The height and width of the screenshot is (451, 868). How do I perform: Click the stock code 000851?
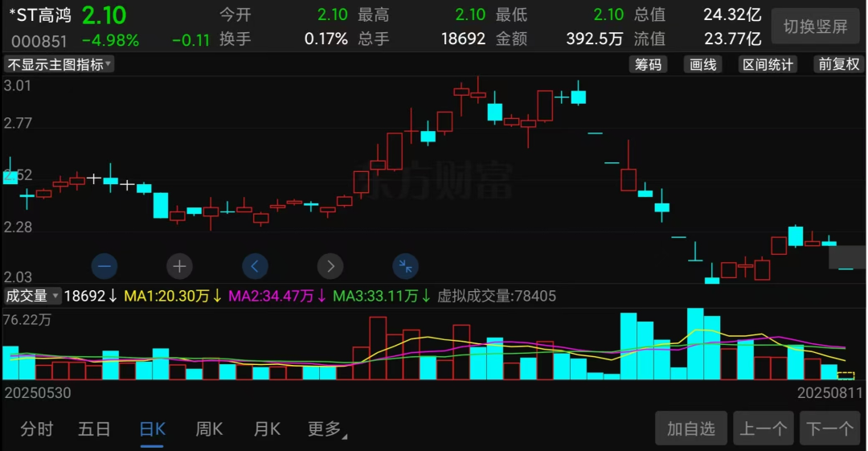(x=39, y=41)
